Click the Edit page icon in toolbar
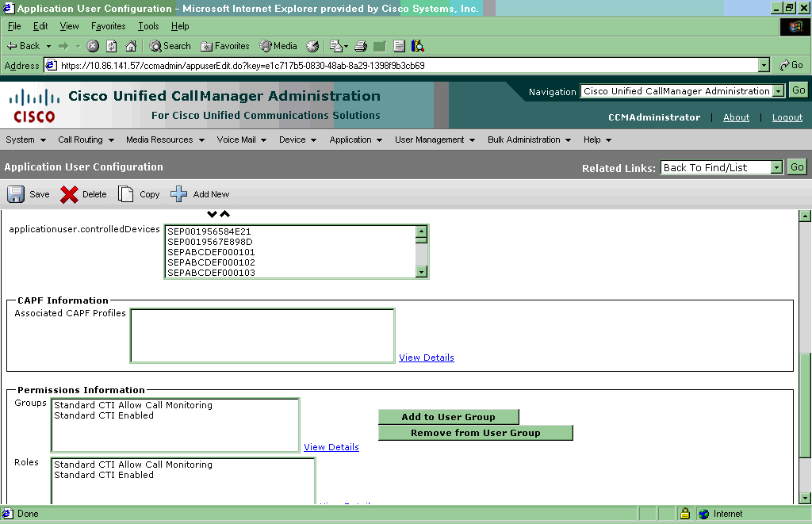812x524 pixels. tap(380, 46)
